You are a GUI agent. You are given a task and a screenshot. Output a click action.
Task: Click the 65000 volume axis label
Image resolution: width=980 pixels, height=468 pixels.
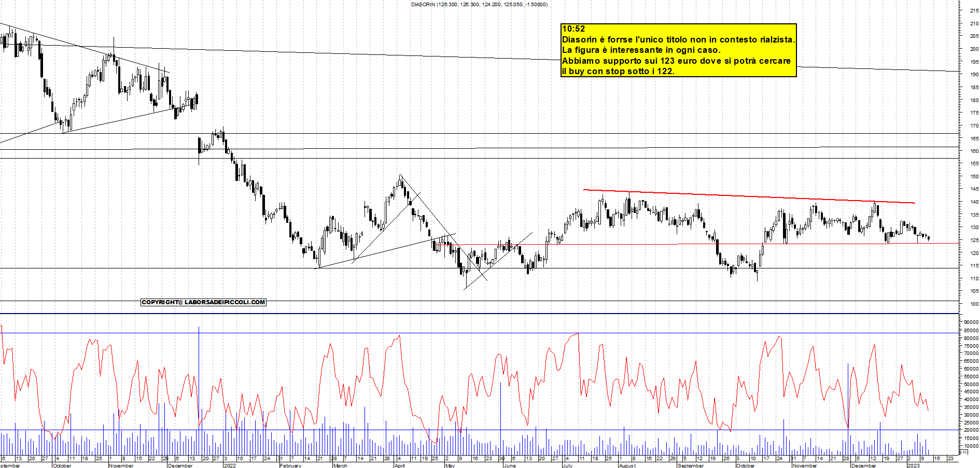(971, 361)
